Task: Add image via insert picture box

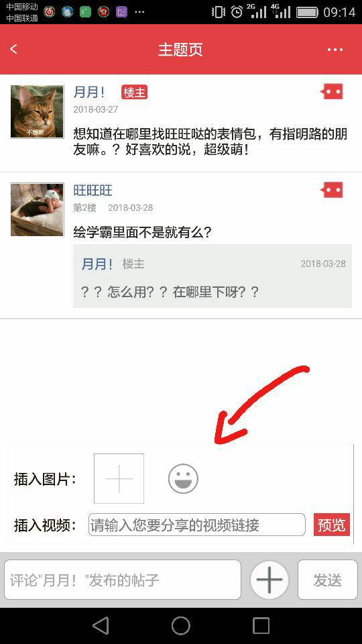Action: point(119,478)
